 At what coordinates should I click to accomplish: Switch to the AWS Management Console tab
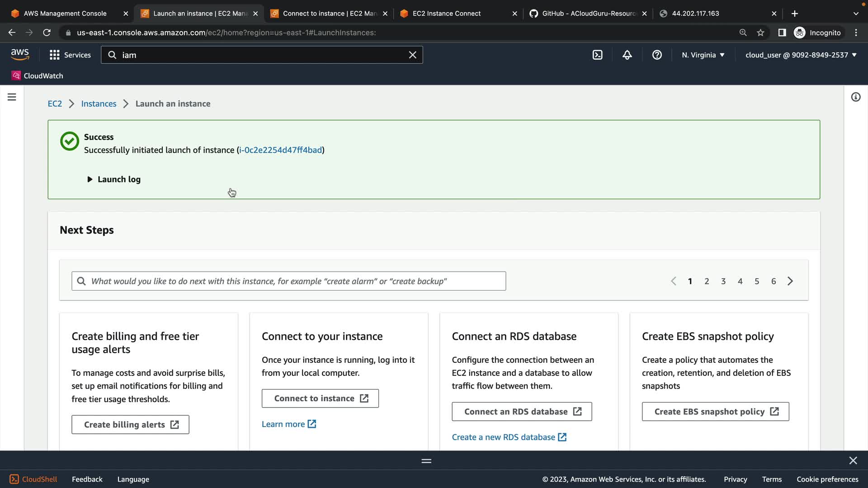(65, 14)
